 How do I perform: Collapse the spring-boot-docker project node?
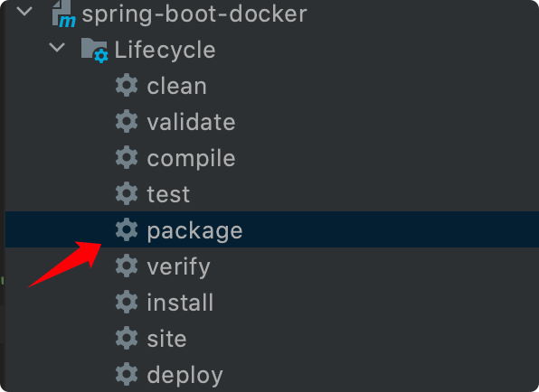coord(24,12)
